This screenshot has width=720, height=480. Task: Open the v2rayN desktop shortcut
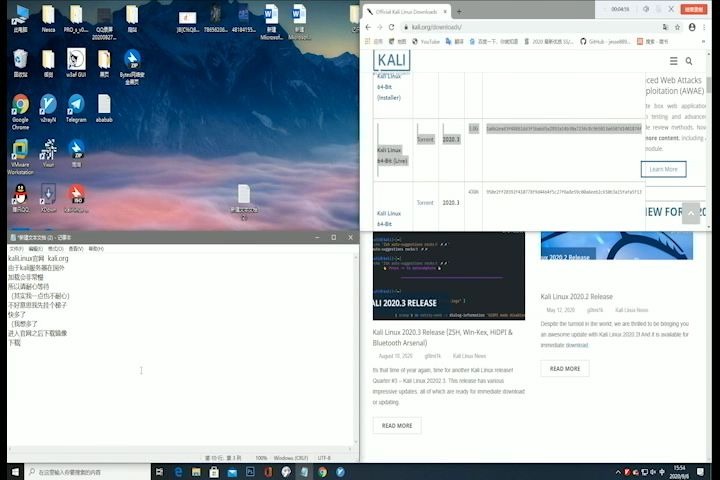point(48,109)
